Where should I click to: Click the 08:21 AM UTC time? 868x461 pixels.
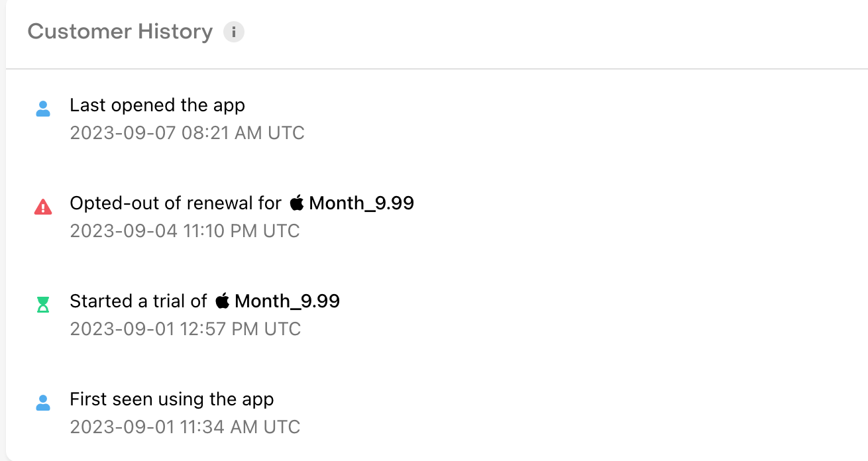pos(243,133)
